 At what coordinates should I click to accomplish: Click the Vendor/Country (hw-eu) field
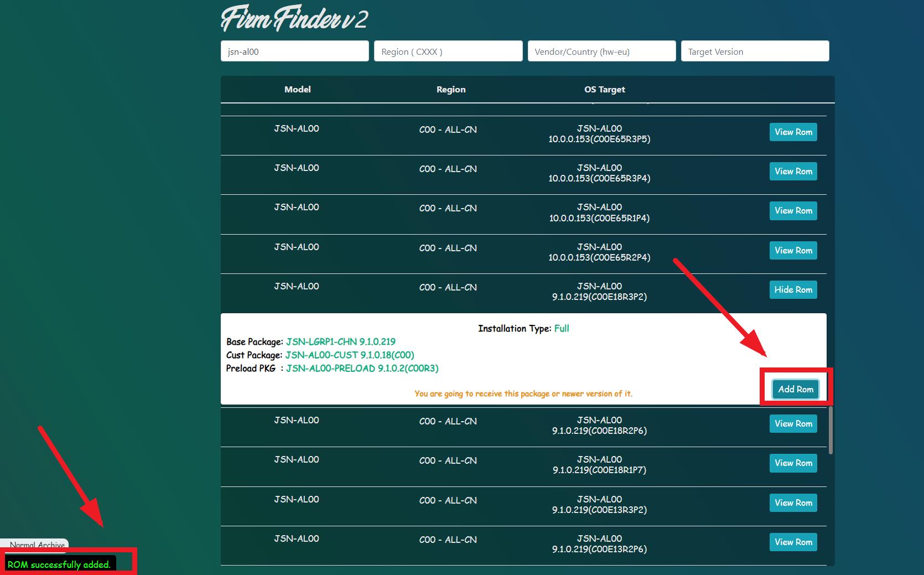(601, 51)
